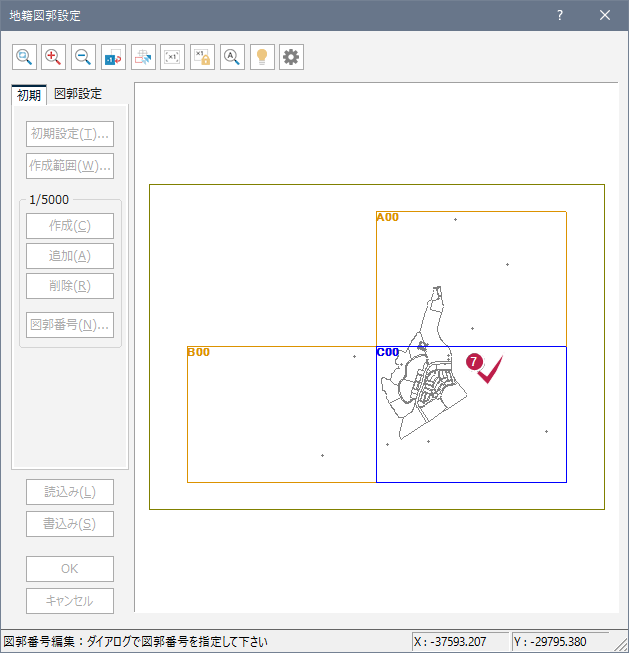Image resolution: width=629 pixels, height=653 pixels.
Task: Switch to the 初期 tab
Action: pyautogui.click(x=29, y=95)
